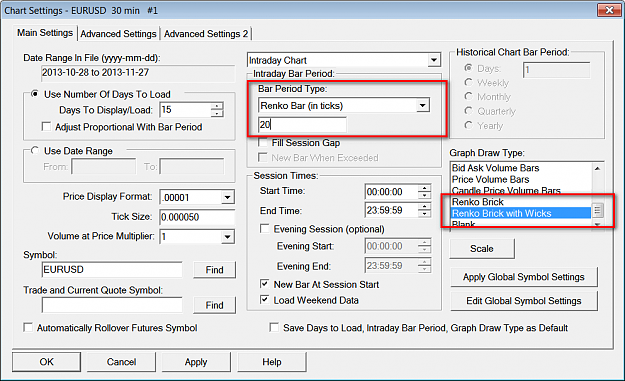Select the Use Date Range radio button
This screenshot has height=381, width=625.
point(35,151)
